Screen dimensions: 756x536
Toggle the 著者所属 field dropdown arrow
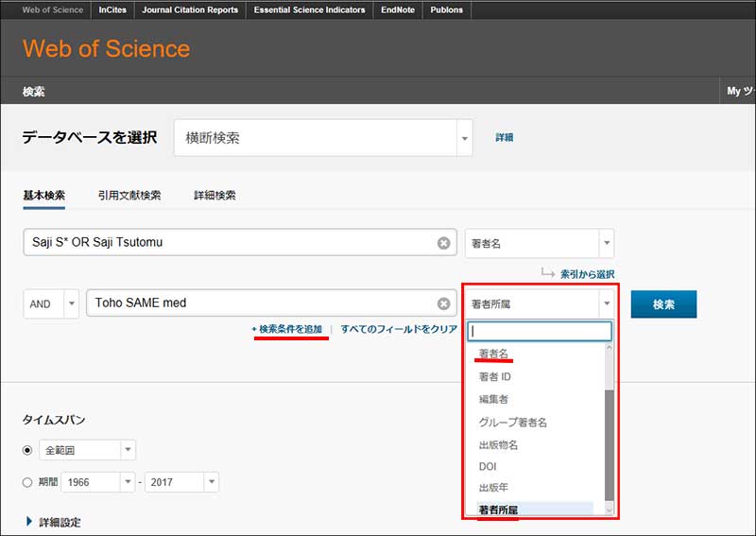[607, 303]
